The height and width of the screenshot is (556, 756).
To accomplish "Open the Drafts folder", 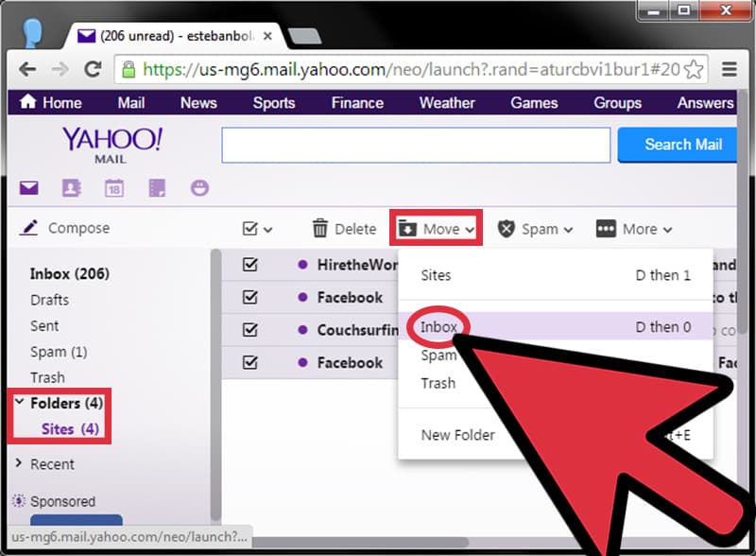I will coord(50,300).
